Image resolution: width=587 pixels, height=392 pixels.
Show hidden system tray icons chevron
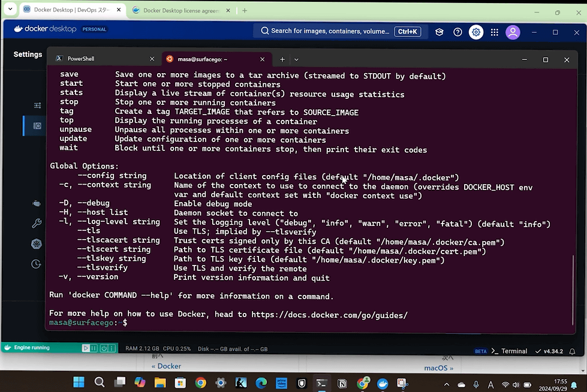pos(446,385)
